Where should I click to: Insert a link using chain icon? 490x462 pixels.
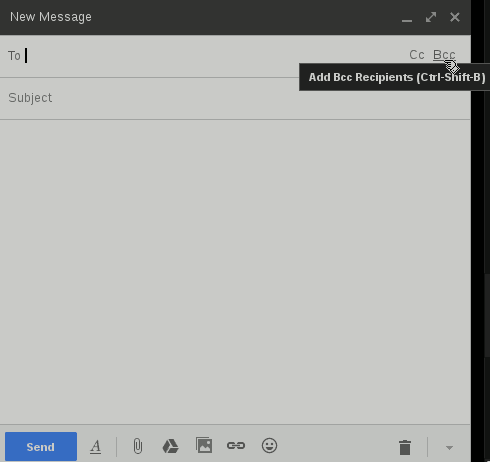coord(236,445)
